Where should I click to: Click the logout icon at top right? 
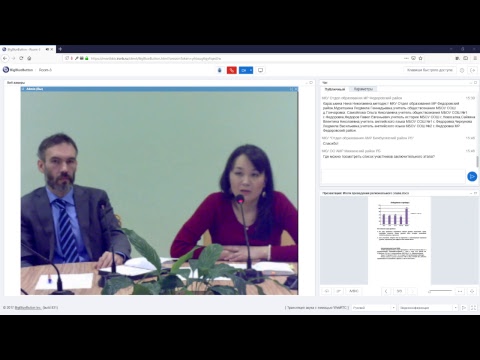pyautogui.click(x=472, y=70)
